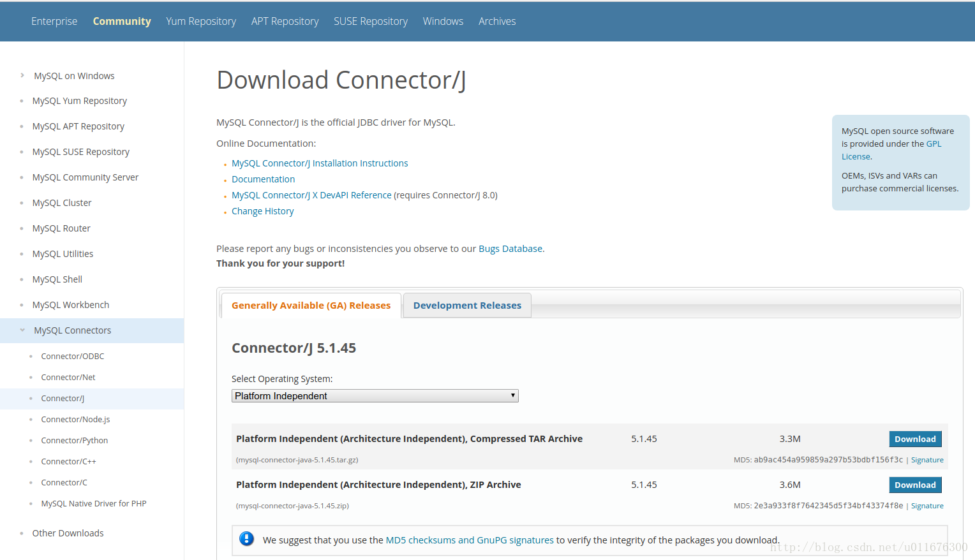Click MySQL on Windows sidebar label

[74, 76]
